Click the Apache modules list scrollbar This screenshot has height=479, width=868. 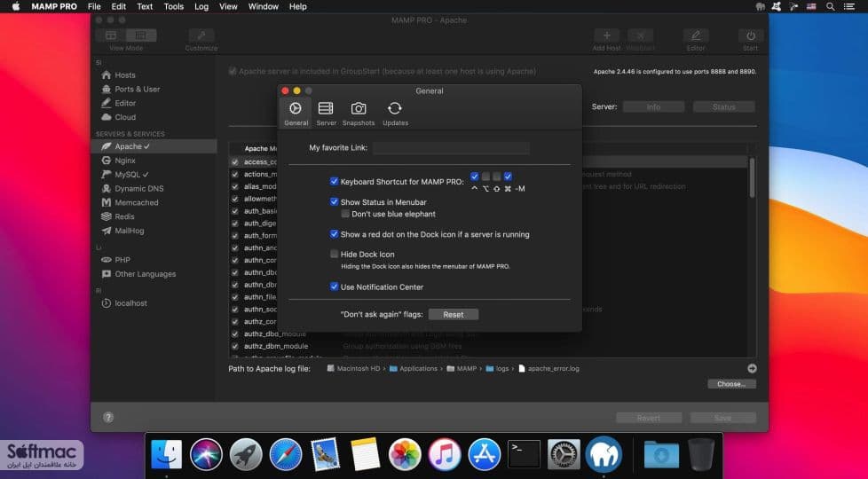click(x=752, y=177)
